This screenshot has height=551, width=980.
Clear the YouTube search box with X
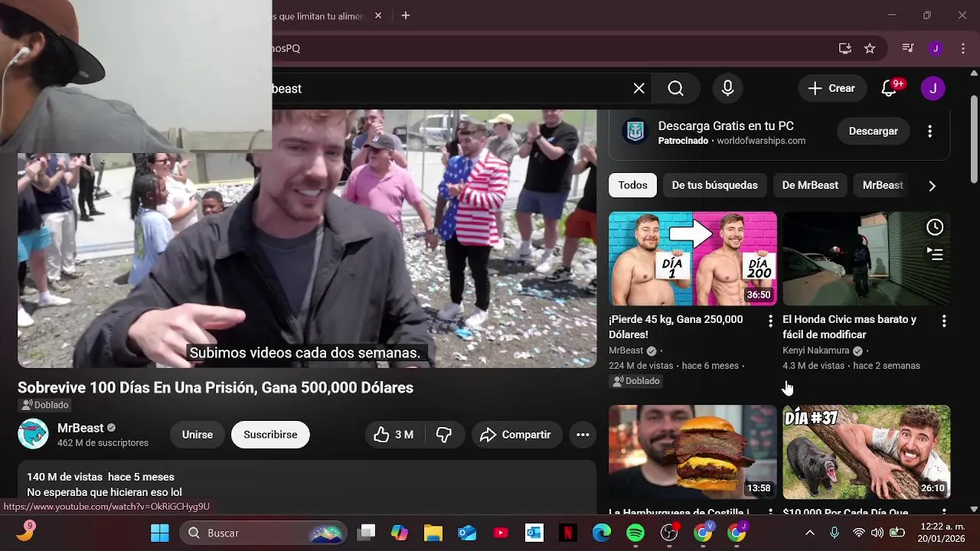639,89
